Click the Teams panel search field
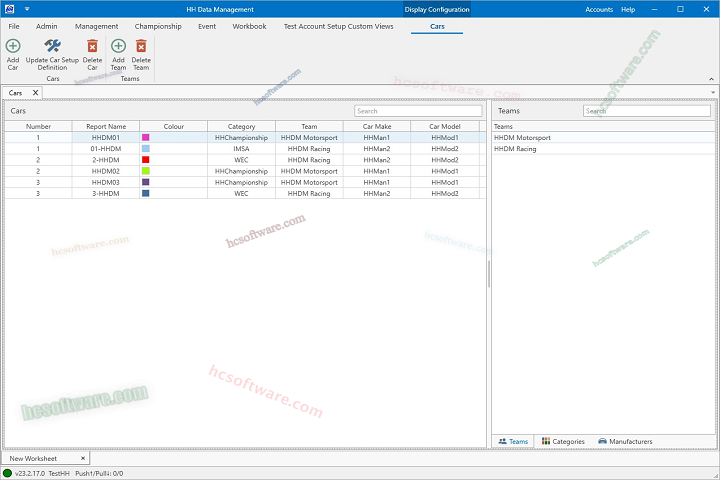The width and height of the screenshot is (720, 480). (x=647, y=111)
